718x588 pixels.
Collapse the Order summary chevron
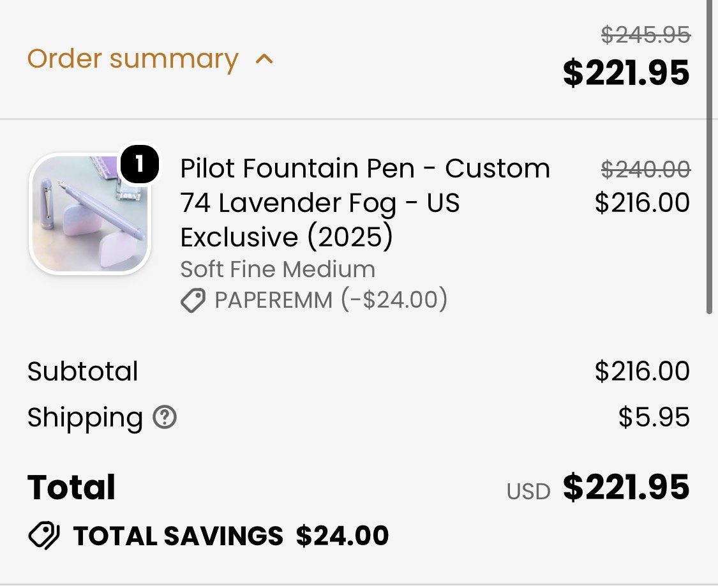coord(264,59)
